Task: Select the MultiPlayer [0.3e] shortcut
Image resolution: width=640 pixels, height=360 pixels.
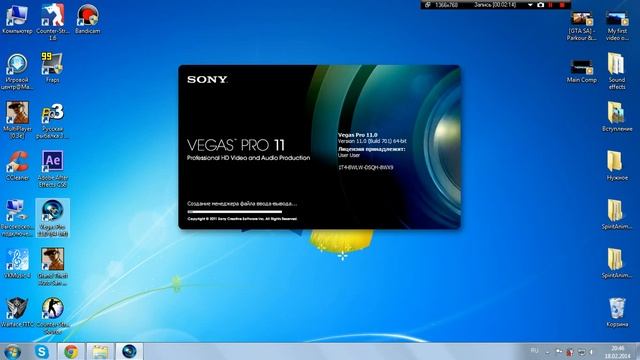Action: coord(17,120)
